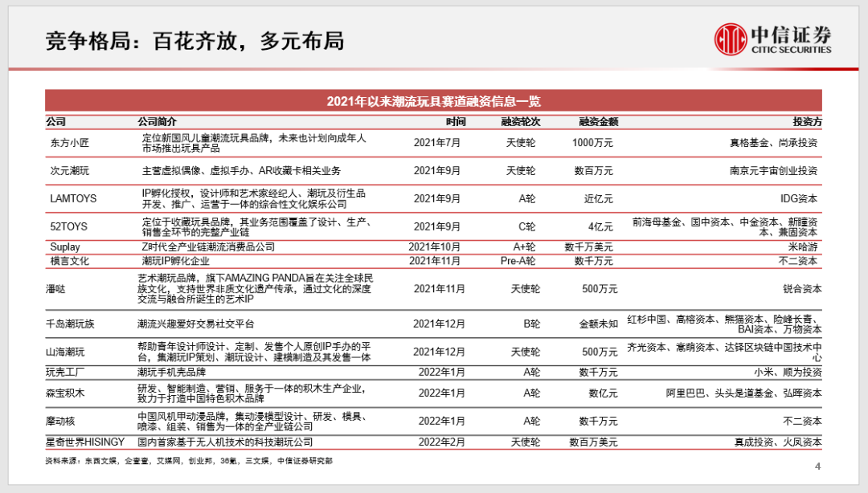Click investor cell 南京元宇宙创业投资
The width and height of the screenshot is (868, 493).
point(773,171)
